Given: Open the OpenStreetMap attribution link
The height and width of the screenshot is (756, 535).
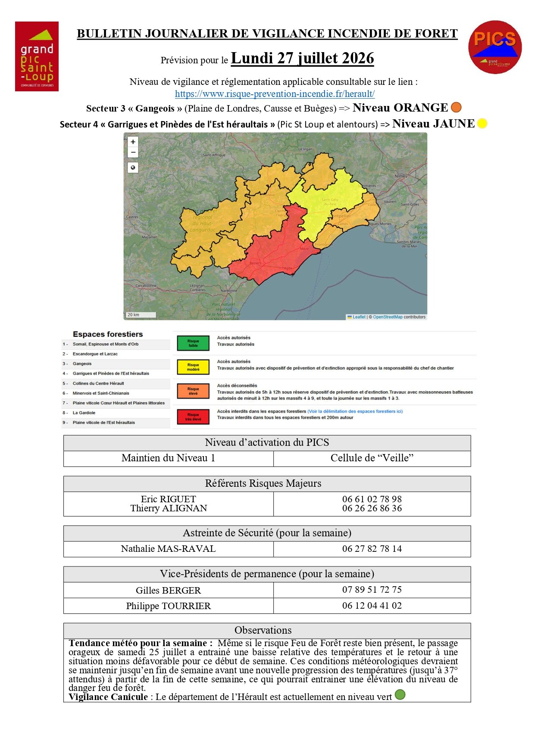Looking at the screenshot, I should [x=388, y=317].
